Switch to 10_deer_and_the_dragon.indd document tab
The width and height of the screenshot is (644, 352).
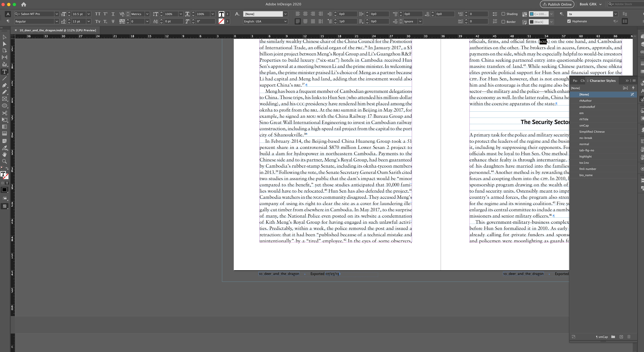pos(58,30)
